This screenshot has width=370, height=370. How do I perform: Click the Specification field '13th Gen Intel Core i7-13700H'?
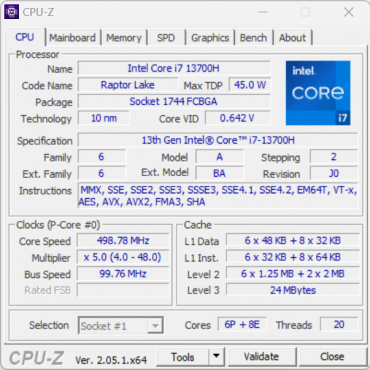pyautogui.click(x=218, y=140)
